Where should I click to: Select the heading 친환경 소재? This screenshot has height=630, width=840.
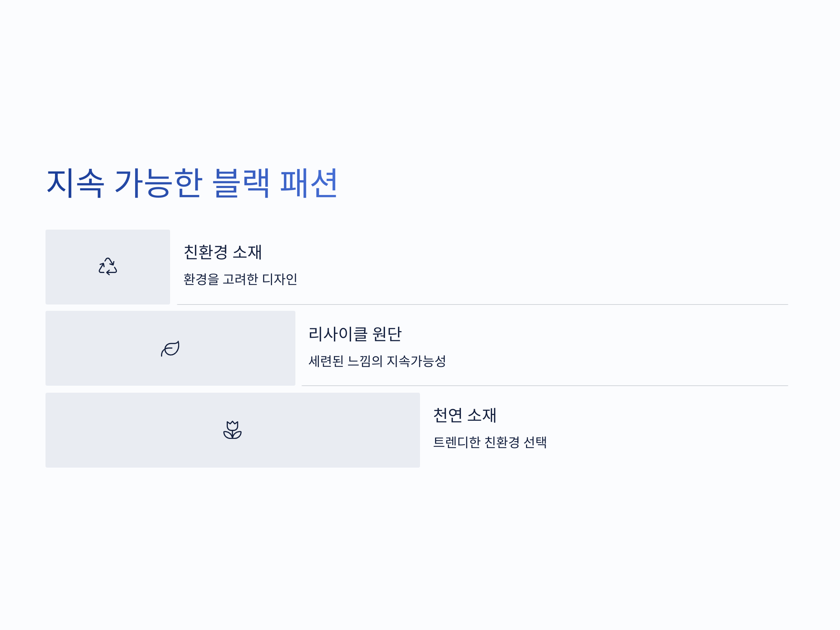tap(223, 252)
